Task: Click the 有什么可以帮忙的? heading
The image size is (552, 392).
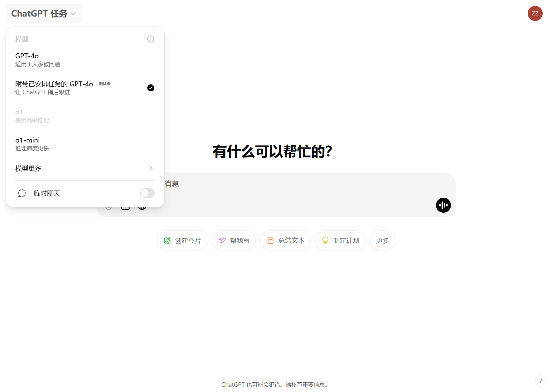Action: (273, 152)
